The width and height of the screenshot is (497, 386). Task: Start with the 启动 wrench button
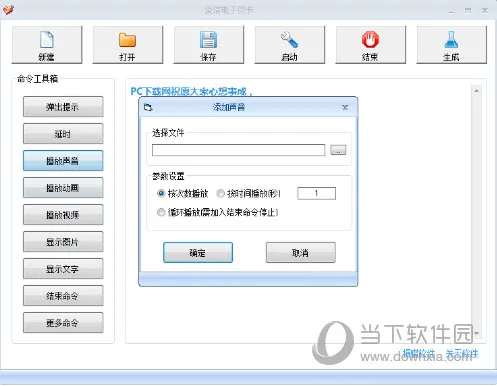click(290, 45)
